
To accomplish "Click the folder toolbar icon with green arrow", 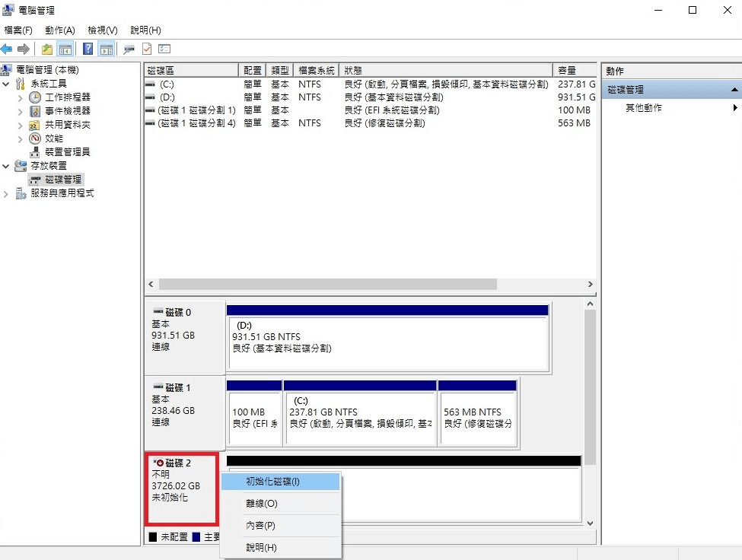I will (x=46, y=48).
